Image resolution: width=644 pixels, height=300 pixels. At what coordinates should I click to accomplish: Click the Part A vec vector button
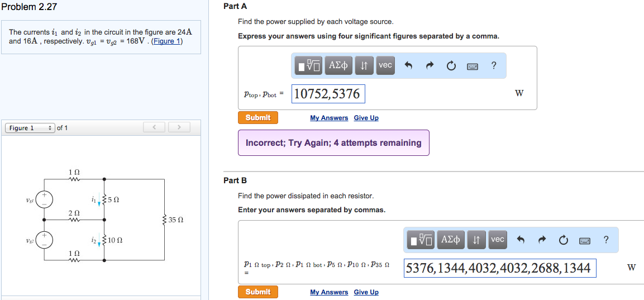click(x=385, y=65)
